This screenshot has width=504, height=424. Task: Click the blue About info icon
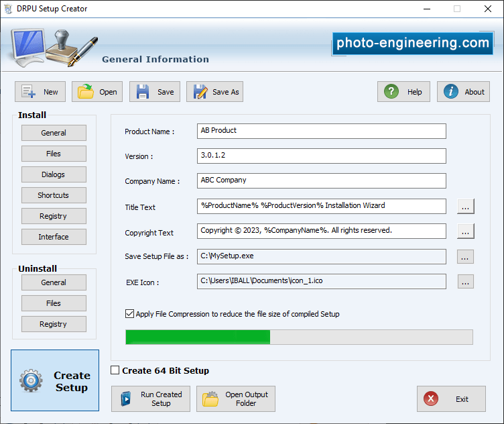click(x=451, y=92)
